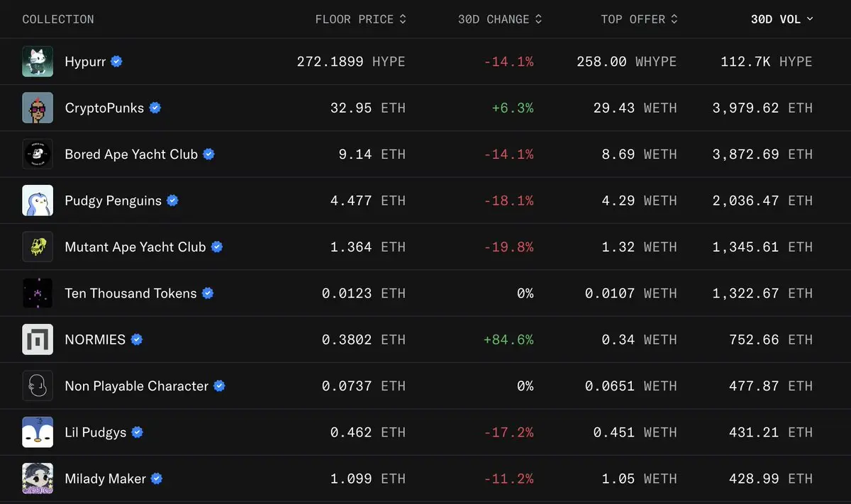Open the Lil Pudgys collection link
This screenshot has height=504, width=851.
(96, 432)
